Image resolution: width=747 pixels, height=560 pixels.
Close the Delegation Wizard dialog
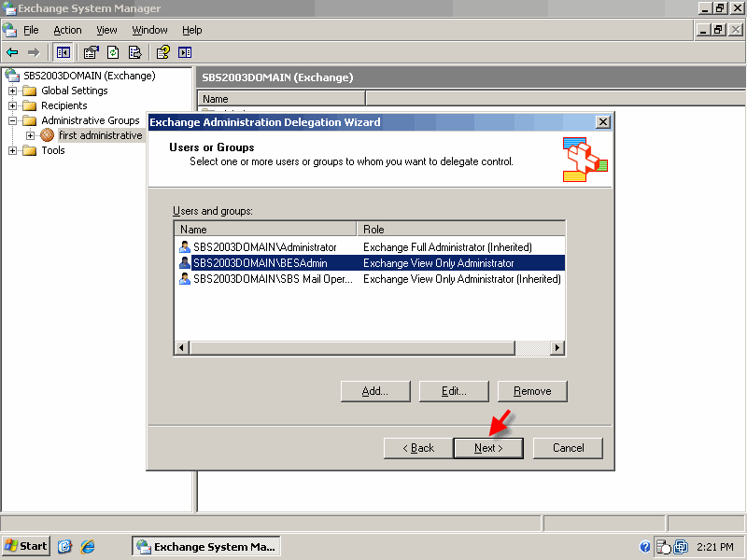pos(603,122)
